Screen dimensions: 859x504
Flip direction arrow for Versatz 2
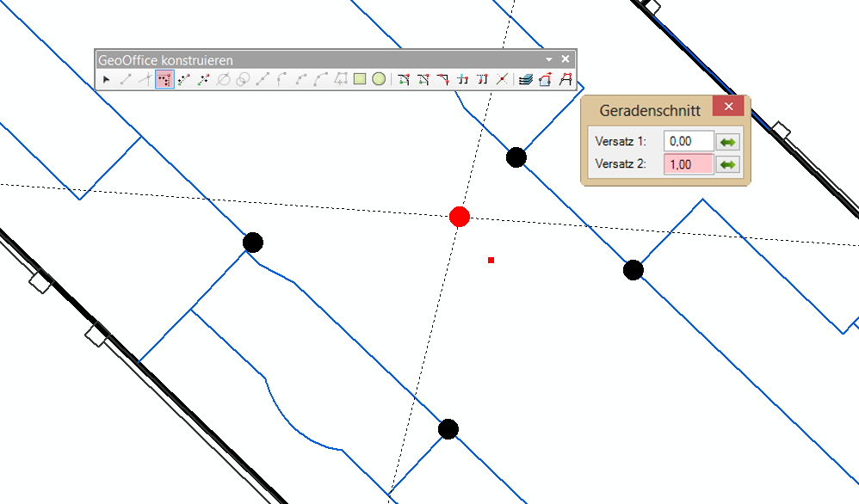coord(727,165)
